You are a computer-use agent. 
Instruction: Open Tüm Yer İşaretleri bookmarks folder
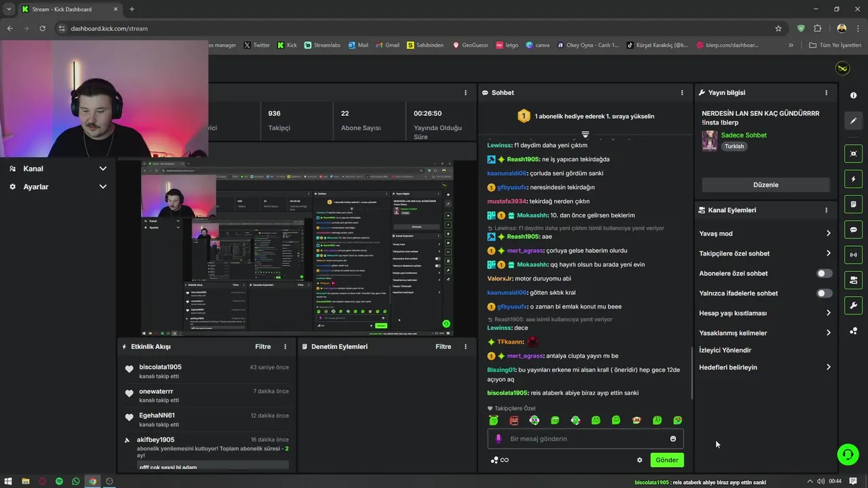coord(835,45)
